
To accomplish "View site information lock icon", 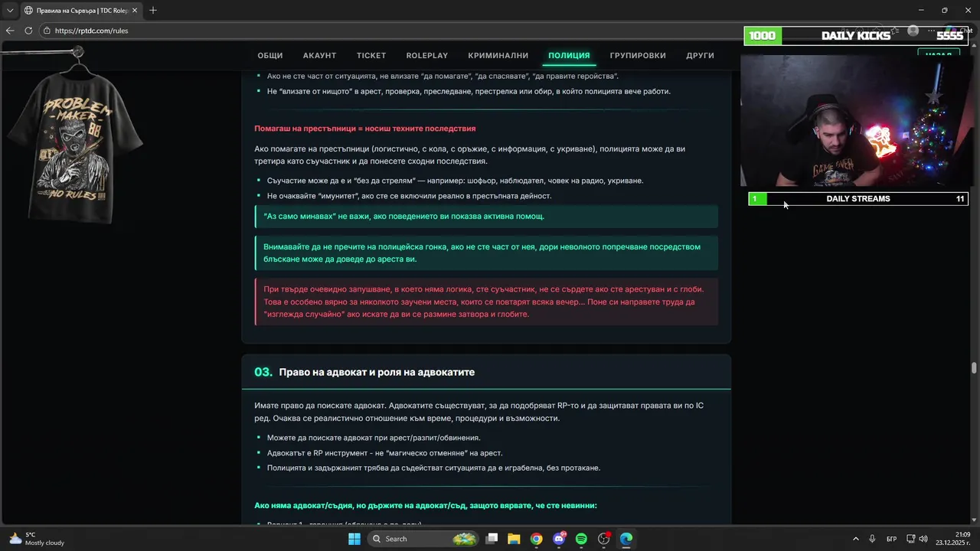I will pos(47,31).
